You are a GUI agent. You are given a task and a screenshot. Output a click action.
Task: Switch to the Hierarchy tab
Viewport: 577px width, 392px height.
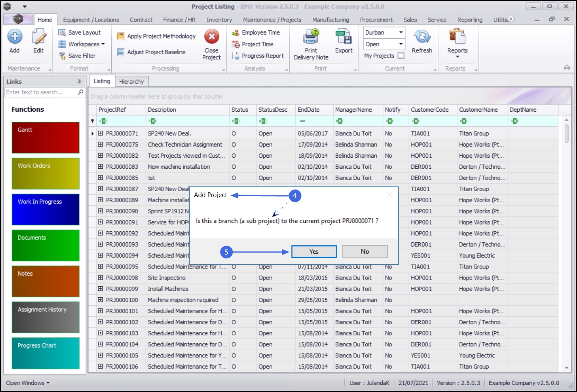[x=131, y=82]
